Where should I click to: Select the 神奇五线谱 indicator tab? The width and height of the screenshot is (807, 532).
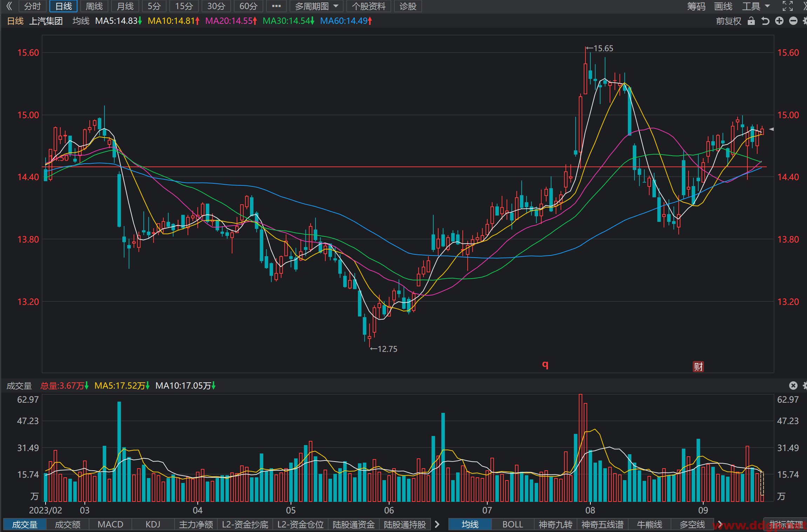point(603,525)
